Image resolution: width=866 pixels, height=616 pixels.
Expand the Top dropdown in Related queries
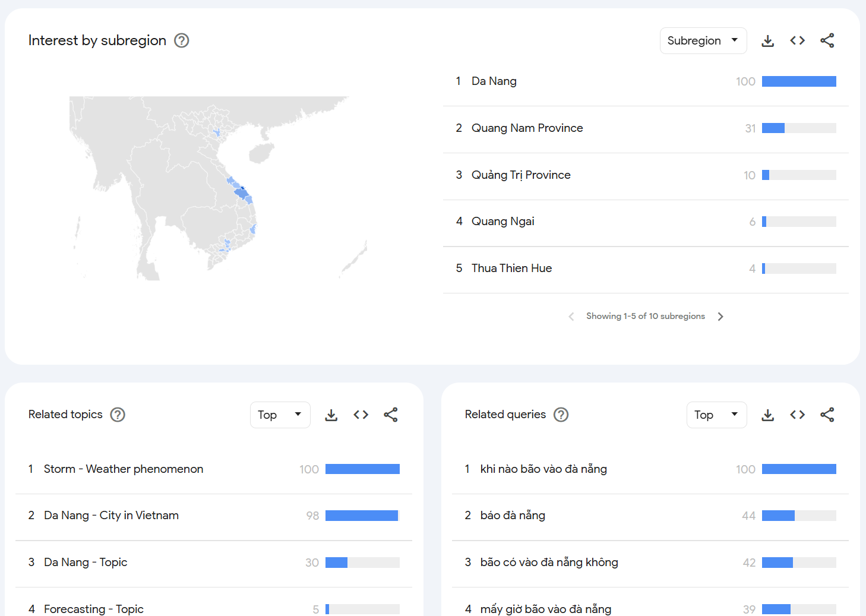[x=716, y=415]
